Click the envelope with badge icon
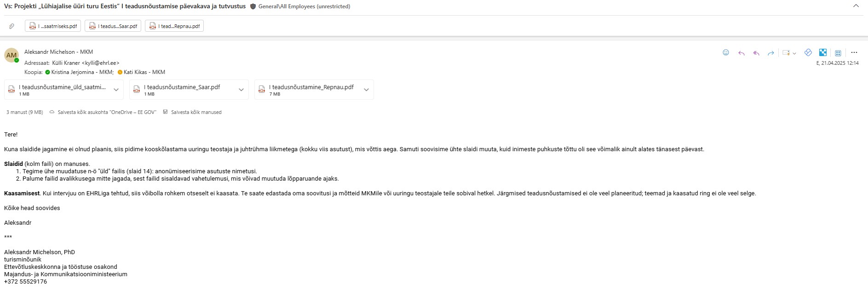 (786, 53)
